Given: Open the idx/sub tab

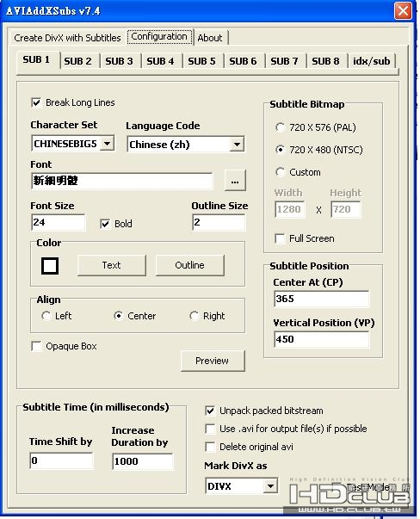Looking at the screenshot, I should pyautogui.click(x=372, y=61).
